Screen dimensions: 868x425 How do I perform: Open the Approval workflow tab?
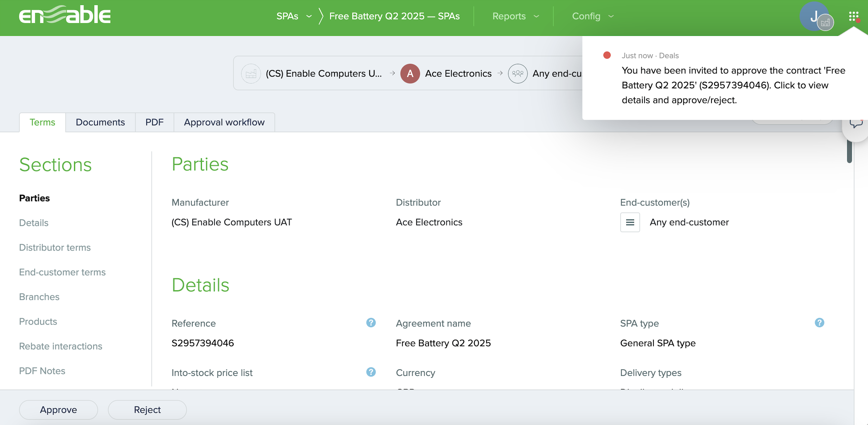coord(224,122)
